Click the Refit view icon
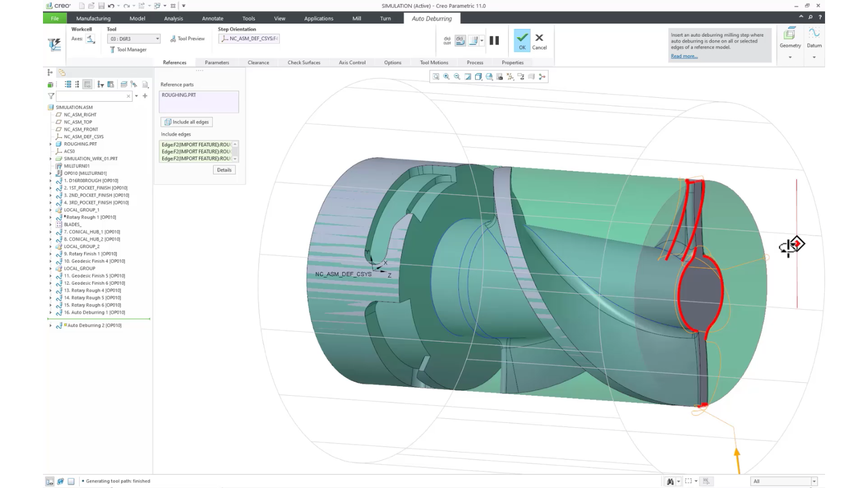 436,77
